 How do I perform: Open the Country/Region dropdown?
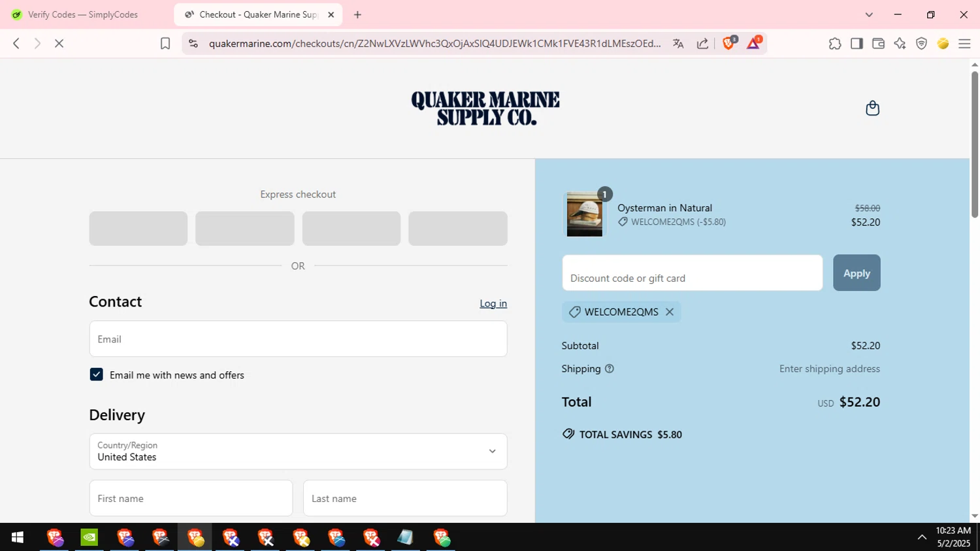pyautogui.click(x=298, y=451)
